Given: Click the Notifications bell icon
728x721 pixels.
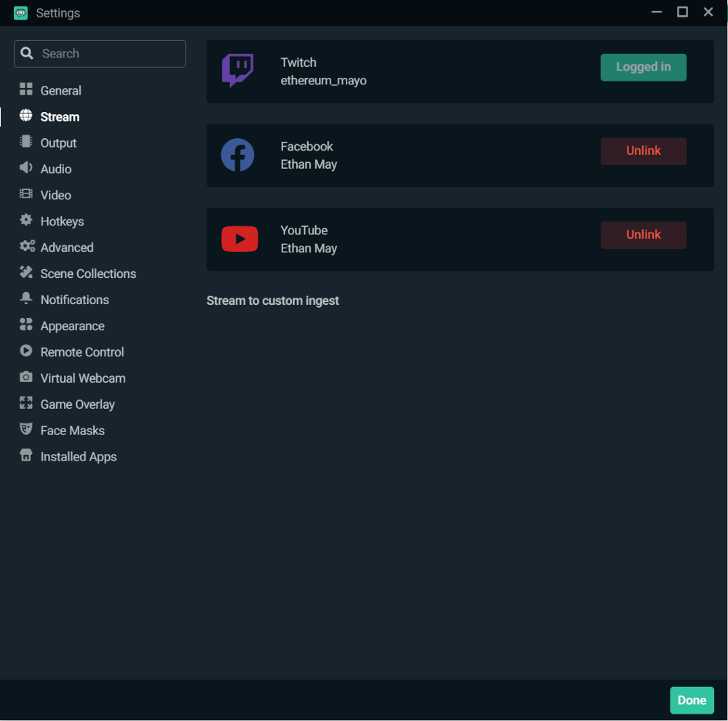Looking at the screenshot, I should 26,298.
